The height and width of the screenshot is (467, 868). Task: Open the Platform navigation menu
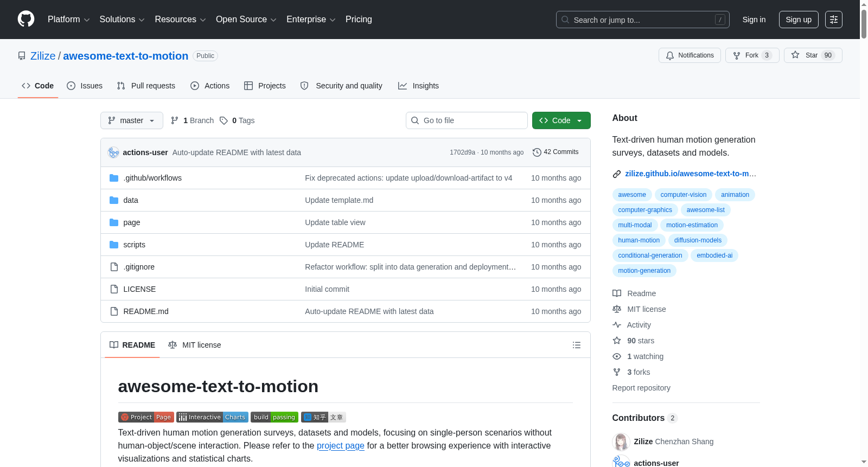coord(69,20)
